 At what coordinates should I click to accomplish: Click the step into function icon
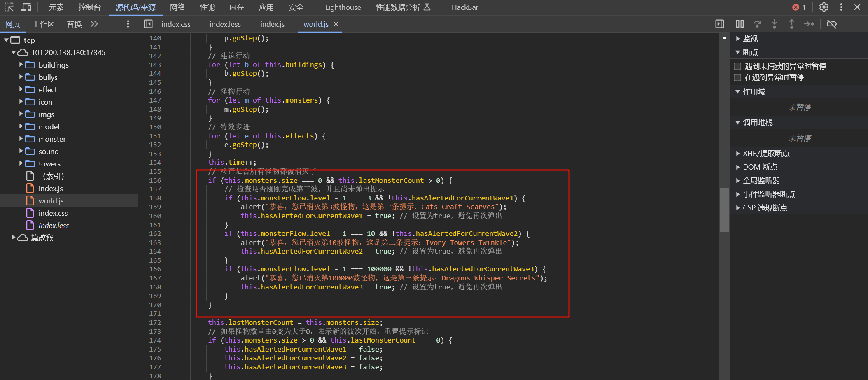coord(774,24)
